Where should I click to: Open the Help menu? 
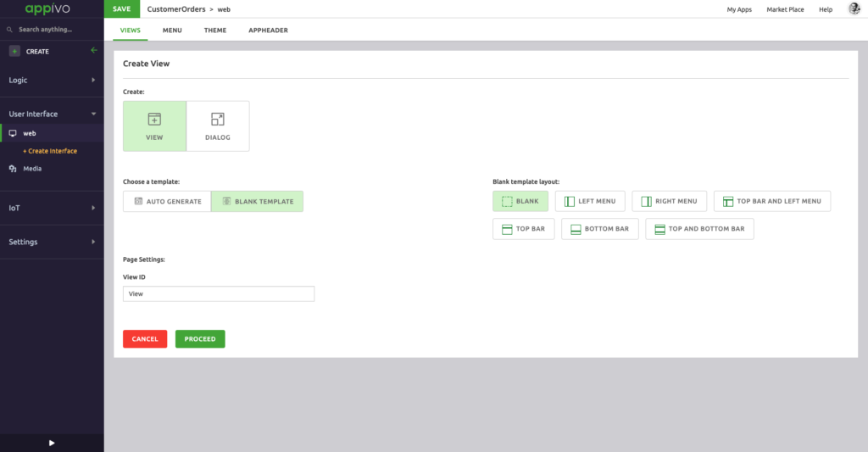826,9
